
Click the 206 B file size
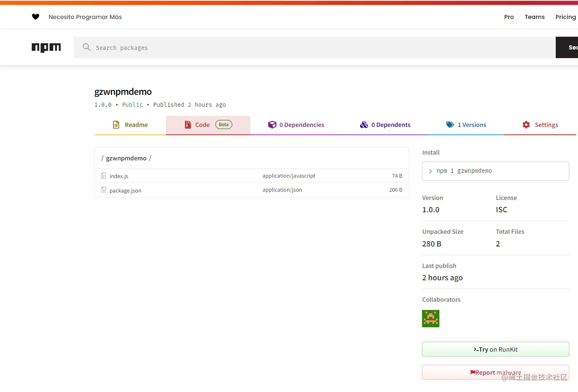pyautogui.click(x=396, y=190)
